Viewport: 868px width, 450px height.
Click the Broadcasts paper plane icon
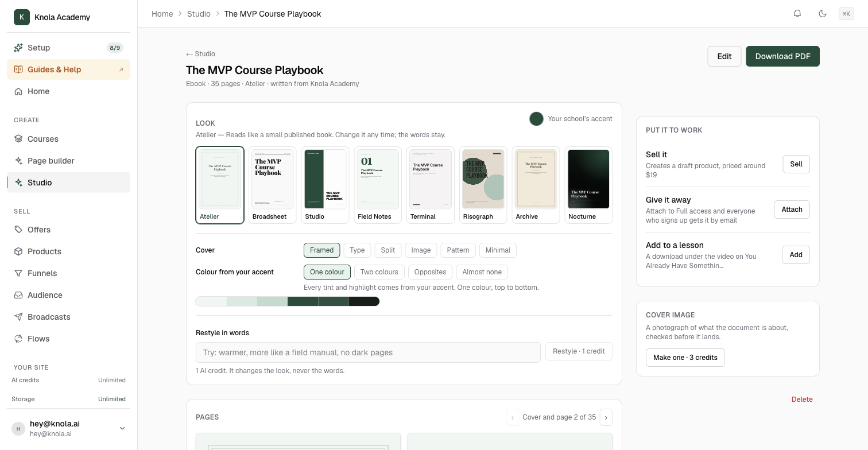pyautogui.click(x=18, y=317)
